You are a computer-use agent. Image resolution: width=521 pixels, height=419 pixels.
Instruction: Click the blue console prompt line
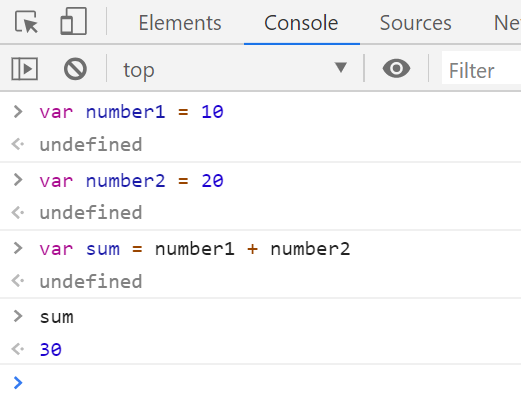[260, 383]
